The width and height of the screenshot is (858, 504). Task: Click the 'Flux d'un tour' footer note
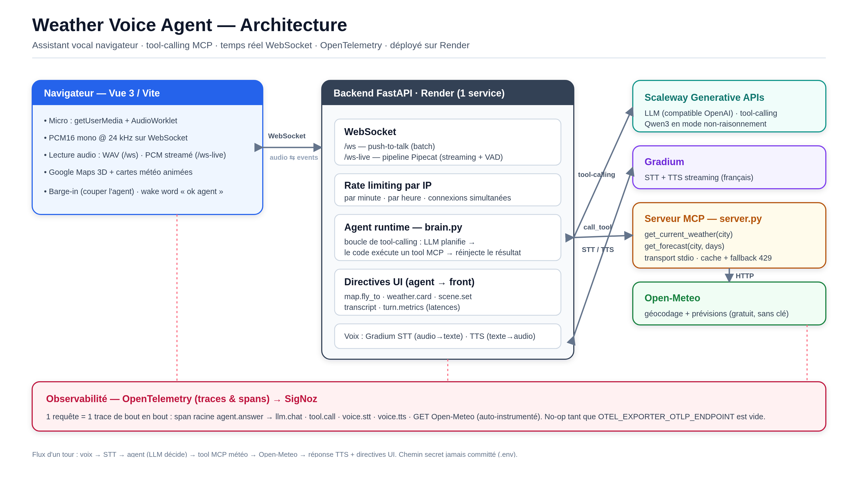274,454
